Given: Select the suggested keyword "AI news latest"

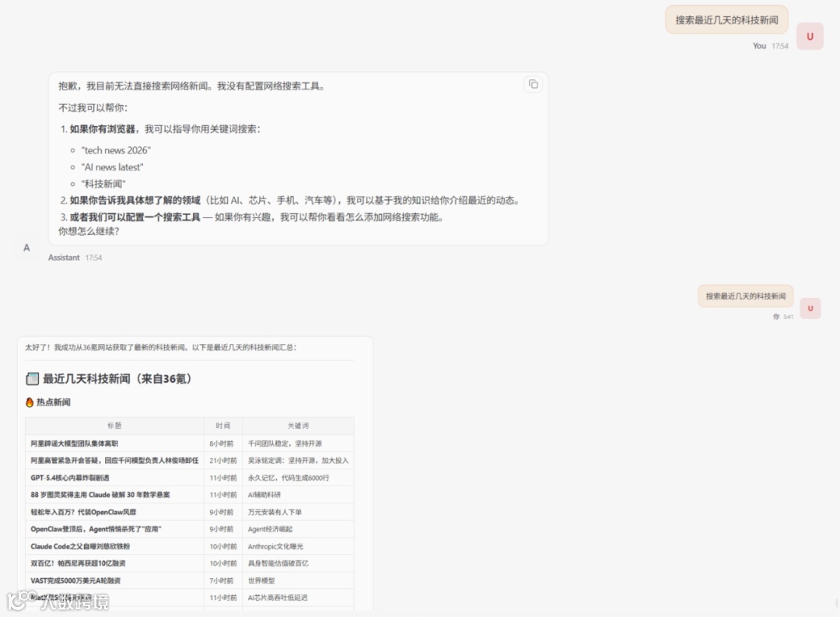Looking at the screenshot, I should (112, 167).
